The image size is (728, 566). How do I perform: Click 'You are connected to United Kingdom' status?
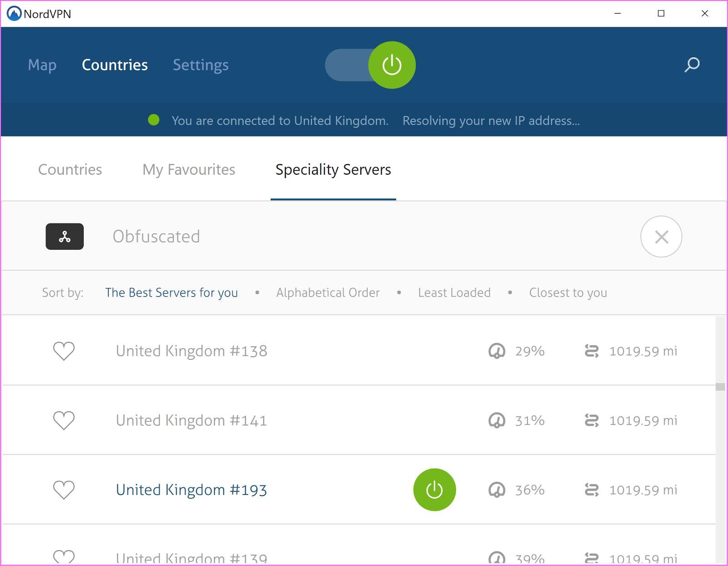click(280, 121)
